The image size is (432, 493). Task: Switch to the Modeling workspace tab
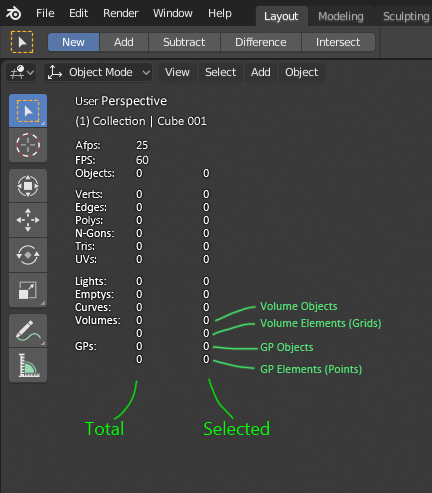(341, 16)
